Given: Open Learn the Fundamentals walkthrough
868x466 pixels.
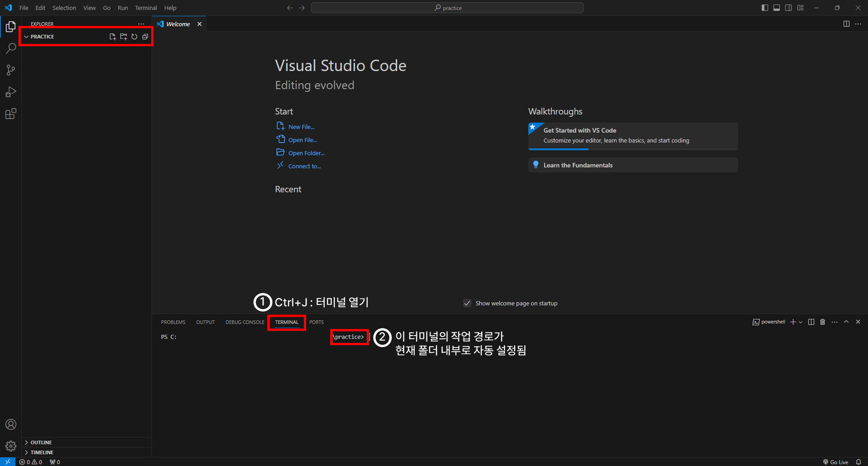Looking at the screenshot, I should tap(633, 165).
